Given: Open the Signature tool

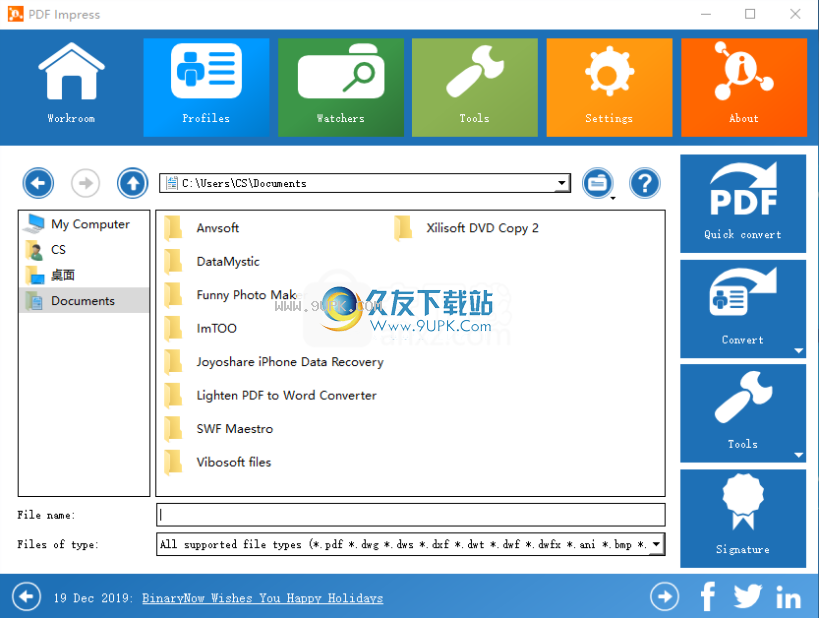Looking at the screenshot, I should point(743,518).
